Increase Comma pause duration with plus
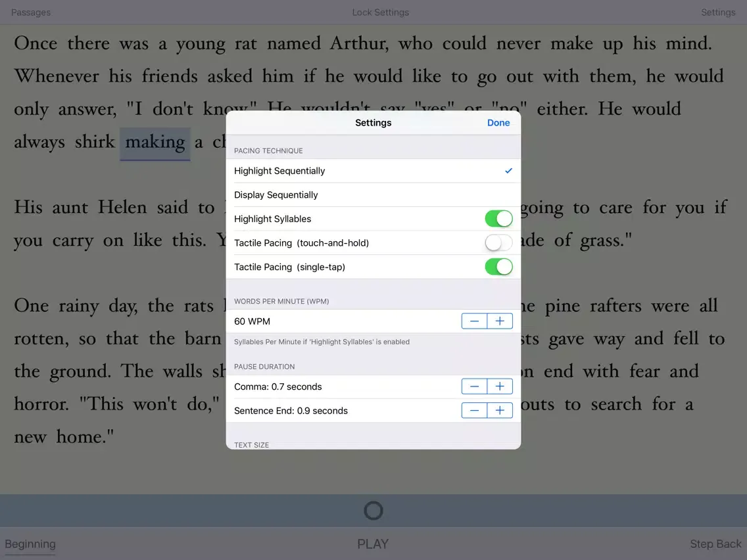747x560 pixels. coord(500,386)
